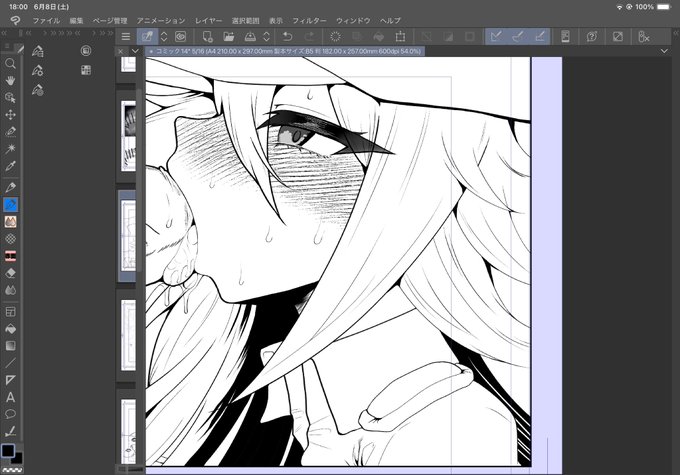Open the レイヤー menu
Viewport: 680px width, 475px height.
[x=208, y=20]
